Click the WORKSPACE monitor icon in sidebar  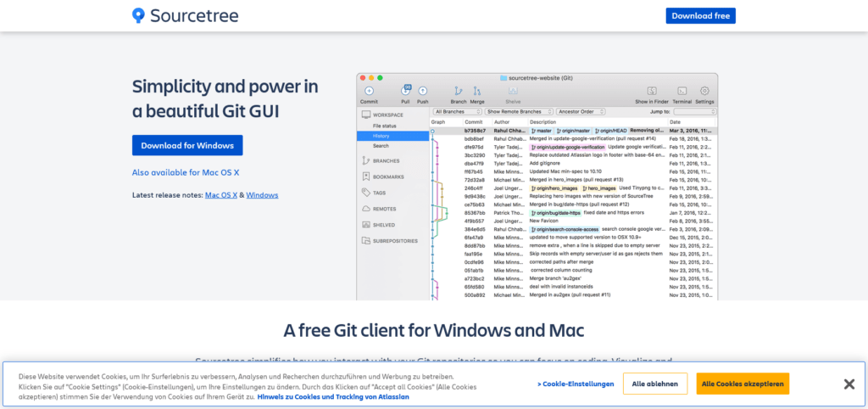point(366,115)
